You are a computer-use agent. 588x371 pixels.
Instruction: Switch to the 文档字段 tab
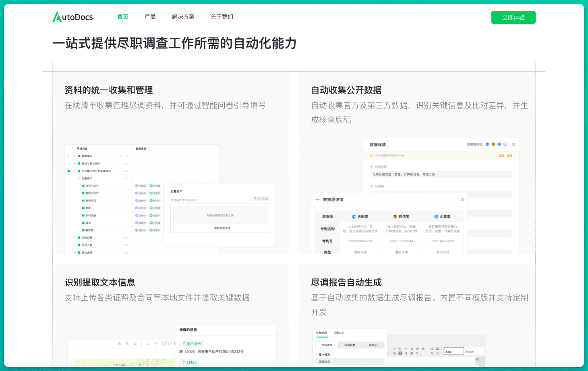(321, 333)
